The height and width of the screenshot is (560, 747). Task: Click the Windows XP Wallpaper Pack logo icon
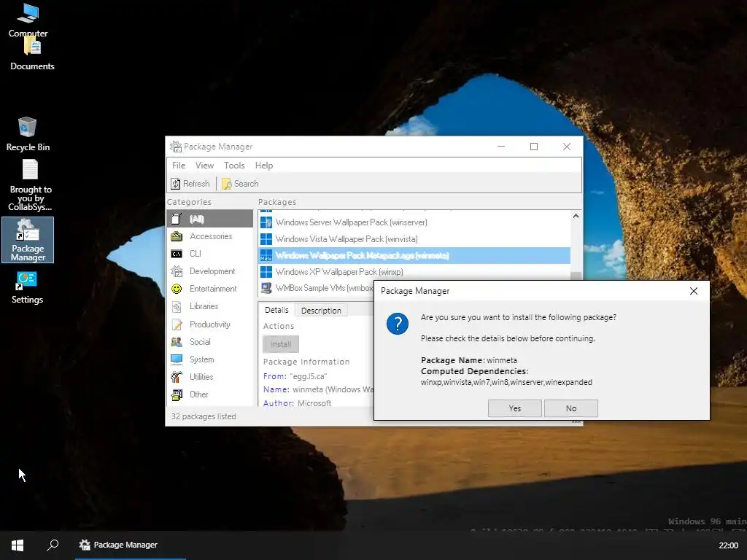click(x=266, y=272)
